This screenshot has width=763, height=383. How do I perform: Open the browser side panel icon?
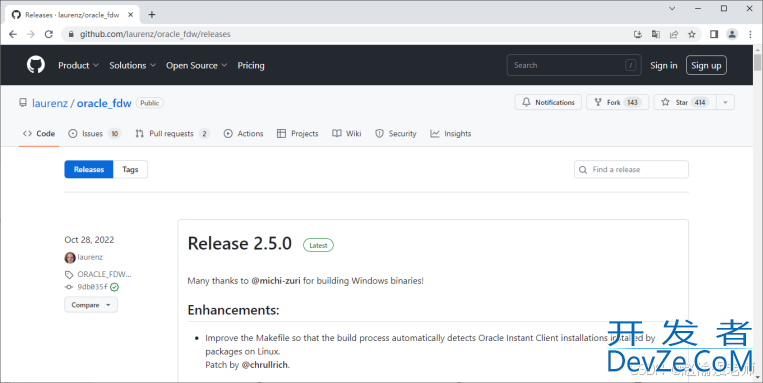coord(714,34)
